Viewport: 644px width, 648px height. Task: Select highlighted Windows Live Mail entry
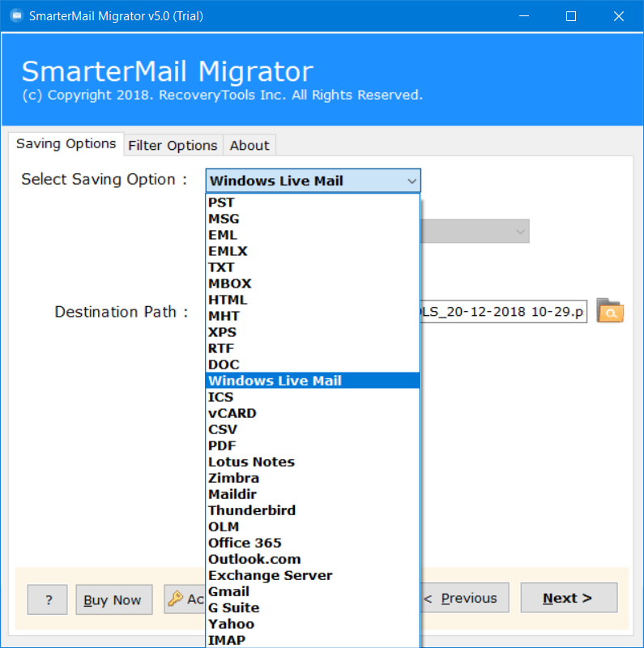313,381
